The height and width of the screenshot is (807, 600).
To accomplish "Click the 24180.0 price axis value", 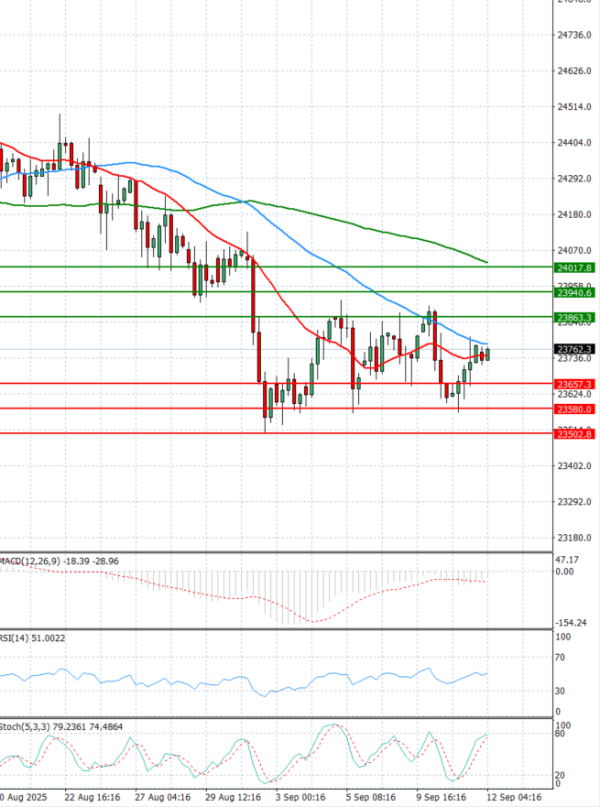I will tap(574, 215).
